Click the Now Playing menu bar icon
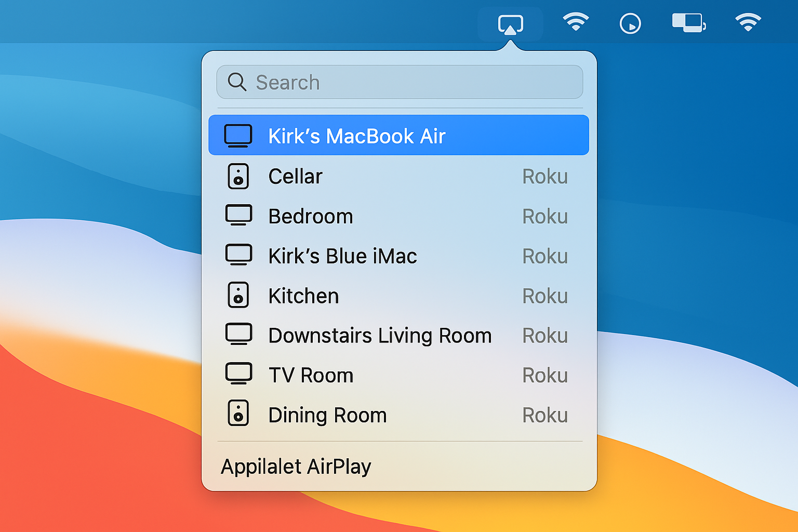Viewport: 798px width, 532px height. pyautogui.click(x=630, y=23)
